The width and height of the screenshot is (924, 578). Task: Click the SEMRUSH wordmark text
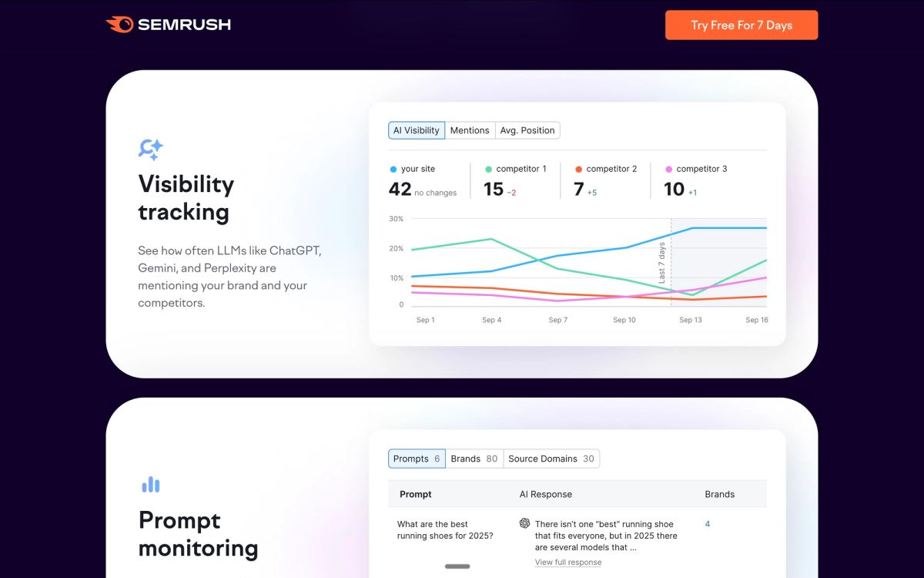pyautogui.click(x=184, y=25)
